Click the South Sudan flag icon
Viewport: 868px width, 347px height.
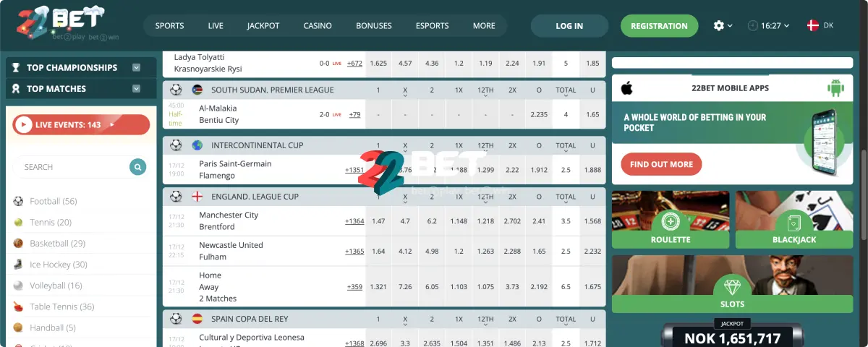click(197, 90)
